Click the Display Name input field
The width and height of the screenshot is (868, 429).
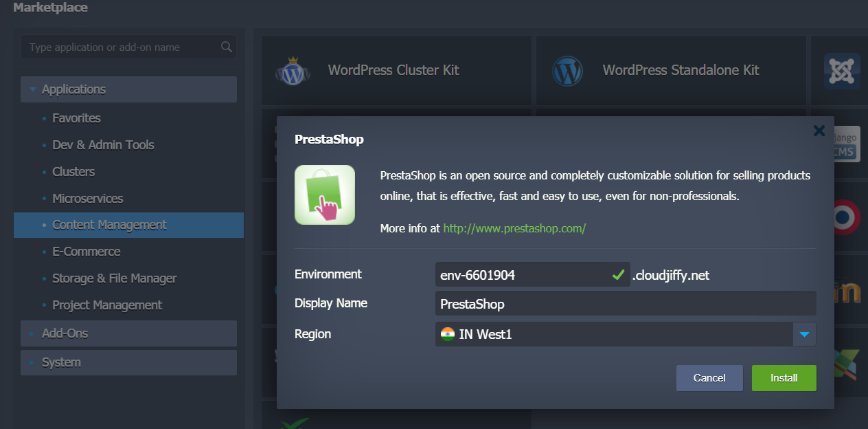click(625, 303)
